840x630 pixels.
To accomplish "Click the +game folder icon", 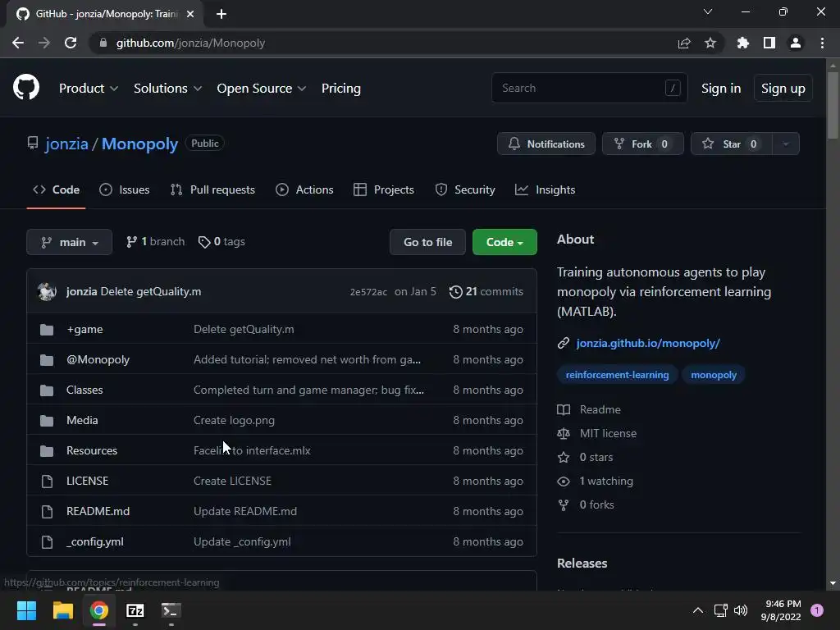I will (47, 330).
